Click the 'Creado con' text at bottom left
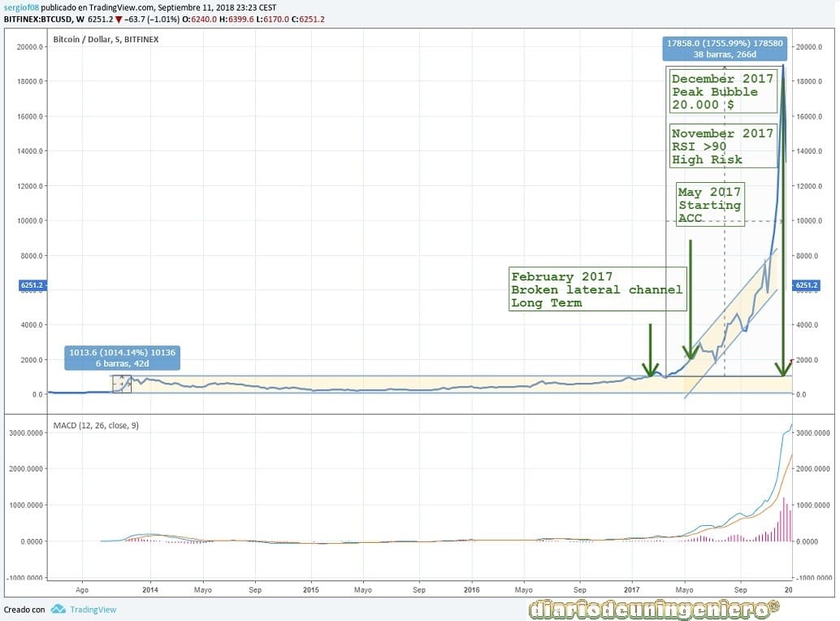Image resolution: width=840 pixels, height=621 pixels. coord(24,610)
